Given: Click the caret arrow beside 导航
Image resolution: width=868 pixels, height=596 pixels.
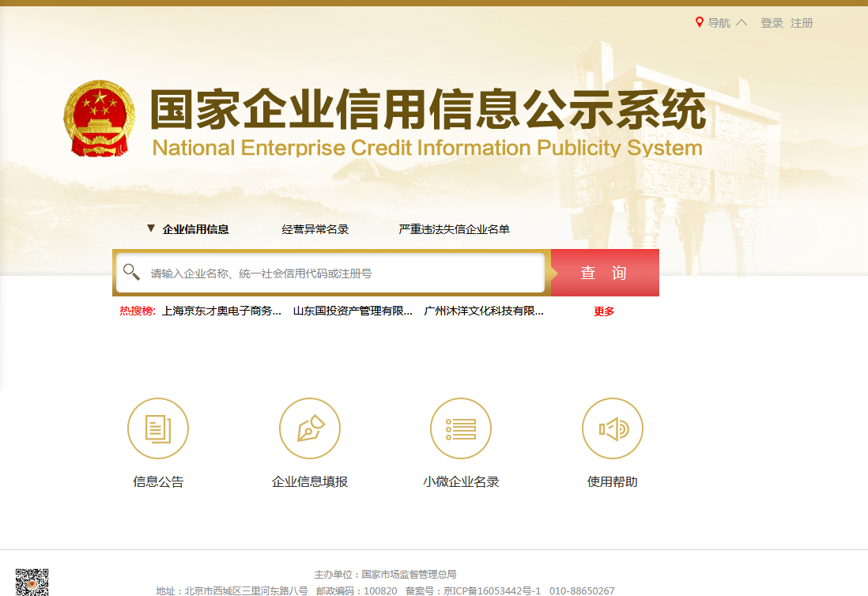Looking at the screenshot, I should coord(742,23).
